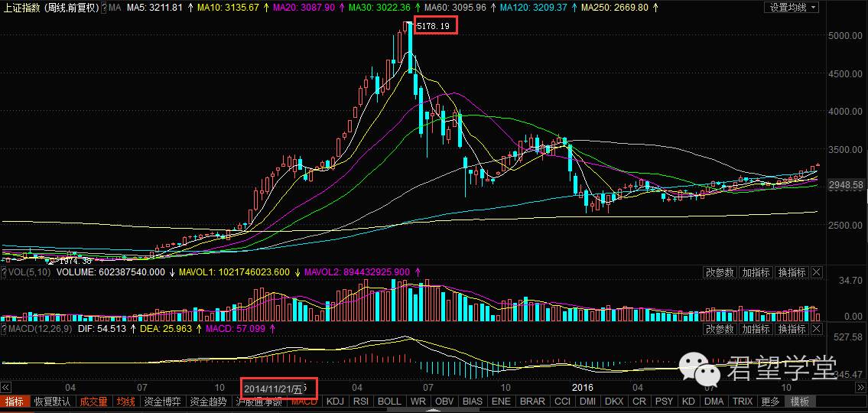This screenshot has width=868, height=413.
Task: Close the VOL indicator panel with X
Action: (x=816, y=272)
